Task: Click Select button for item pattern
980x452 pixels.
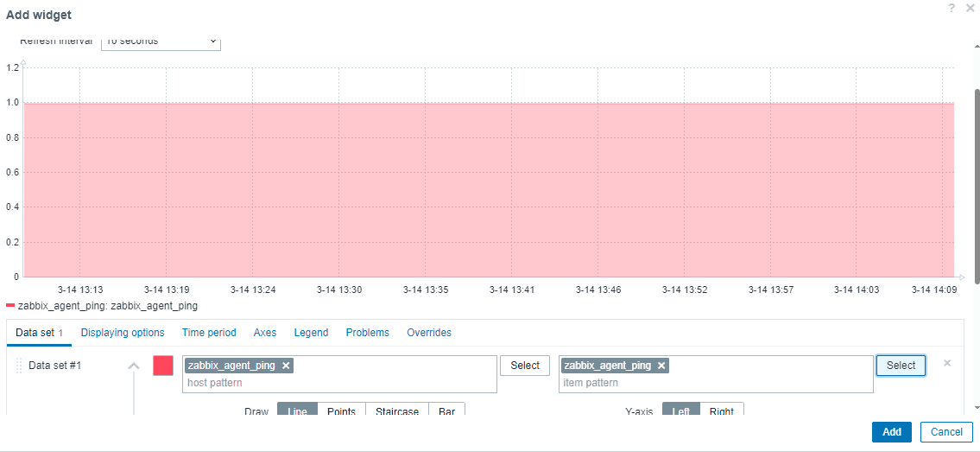Action: [901, 366]
